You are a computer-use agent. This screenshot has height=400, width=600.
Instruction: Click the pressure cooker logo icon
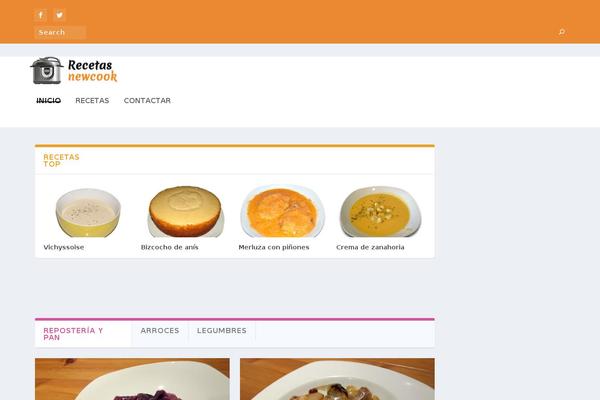[x=47, y=71]
